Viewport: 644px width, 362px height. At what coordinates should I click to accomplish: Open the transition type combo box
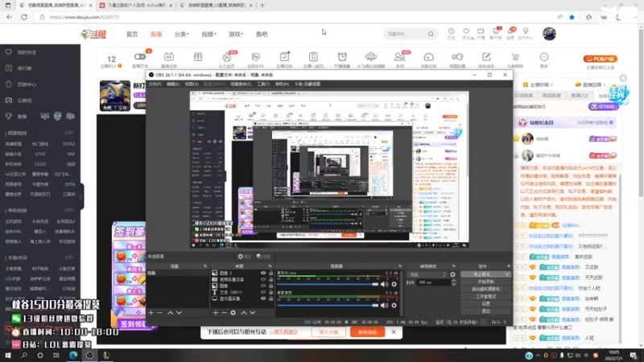click(x=427, y=274)
